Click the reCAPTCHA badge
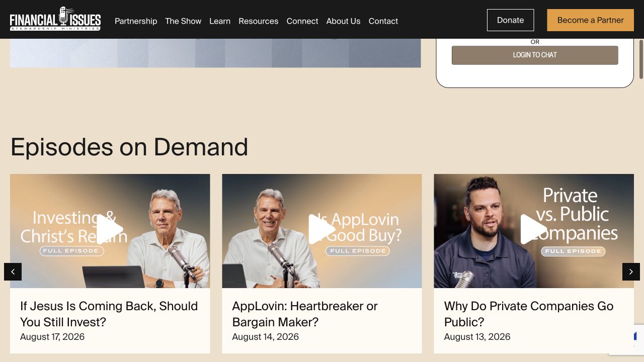Viewport: 644px width, 362px height. click(626, 340)
